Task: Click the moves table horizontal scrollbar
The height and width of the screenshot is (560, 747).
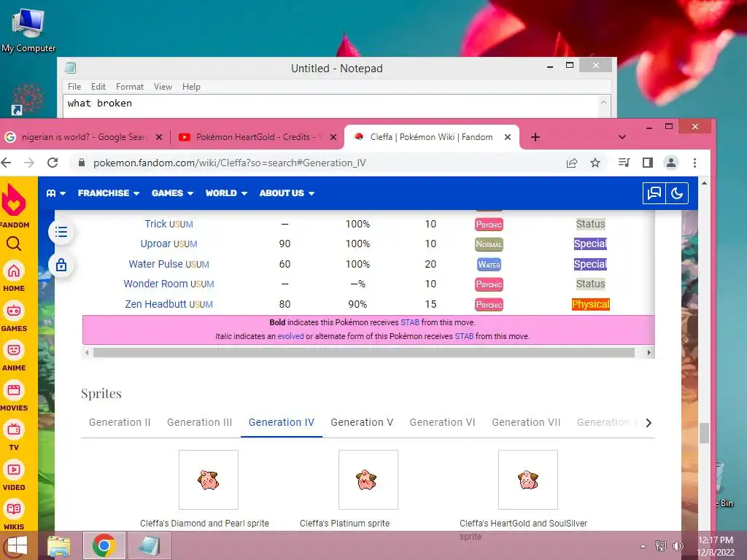Action: [x=363, y=352]
